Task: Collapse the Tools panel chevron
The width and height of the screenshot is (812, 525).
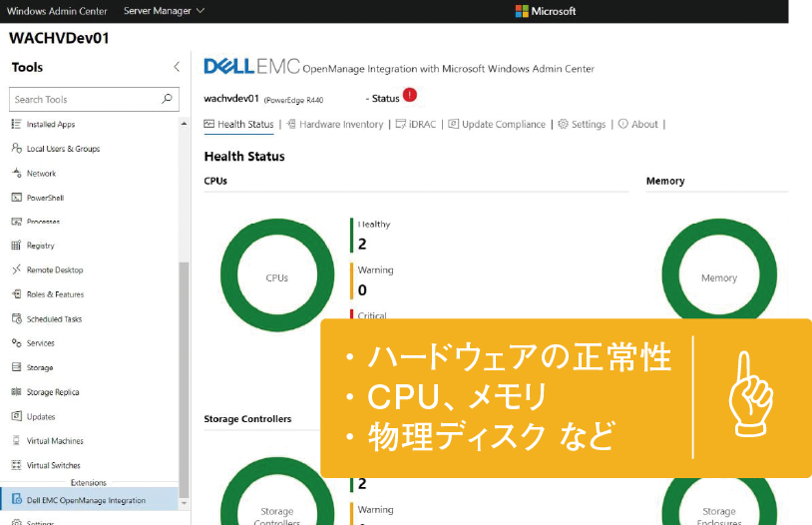Action: pos(177,67)
